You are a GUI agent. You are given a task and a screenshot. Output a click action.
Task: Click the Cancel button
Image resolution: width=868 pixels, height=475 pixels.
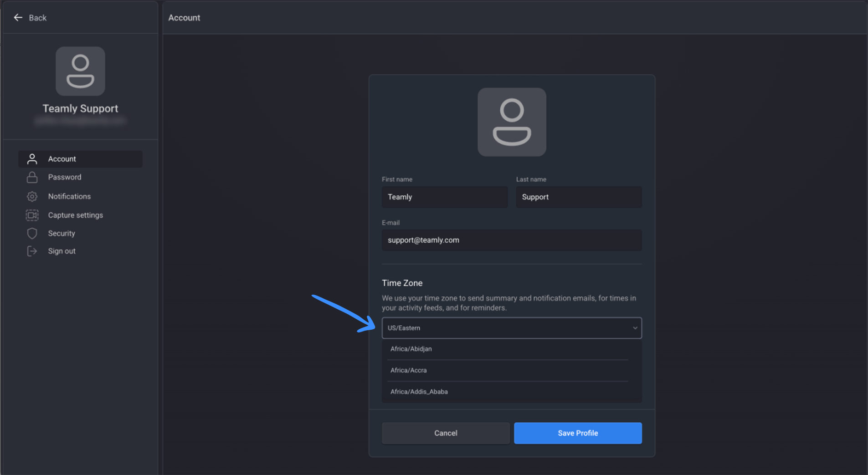(446, 433)
